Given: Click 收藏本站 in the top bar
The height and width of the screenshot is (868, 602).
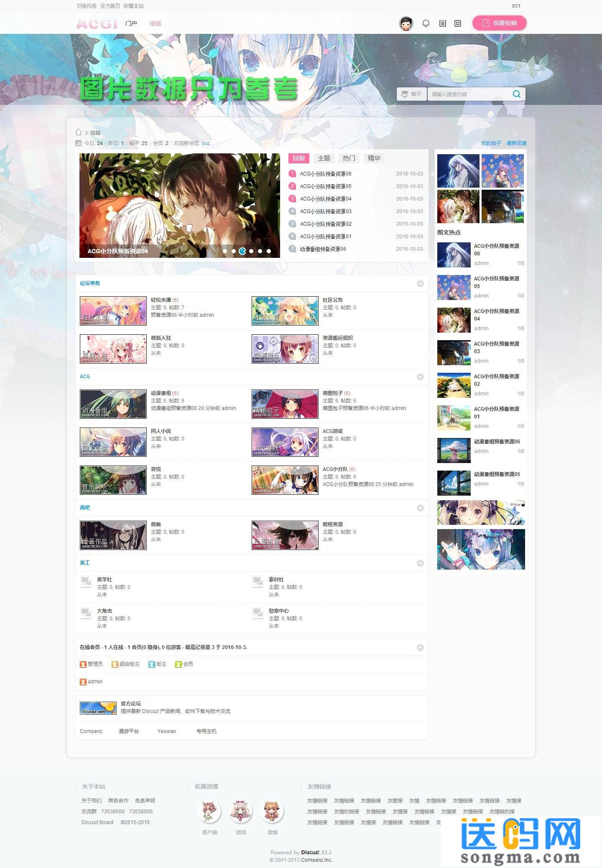Looking at the screenshot, I should point(133,6).
